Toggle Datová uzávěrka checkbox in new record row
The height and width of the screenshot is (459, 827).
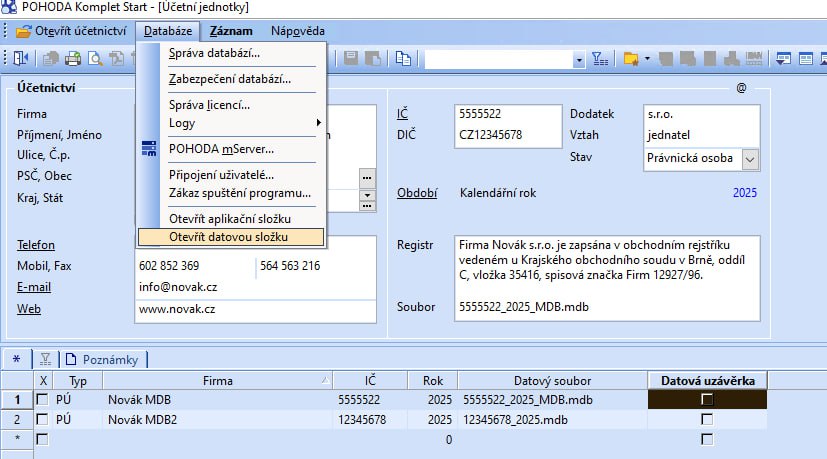click(x=707, y=439)
